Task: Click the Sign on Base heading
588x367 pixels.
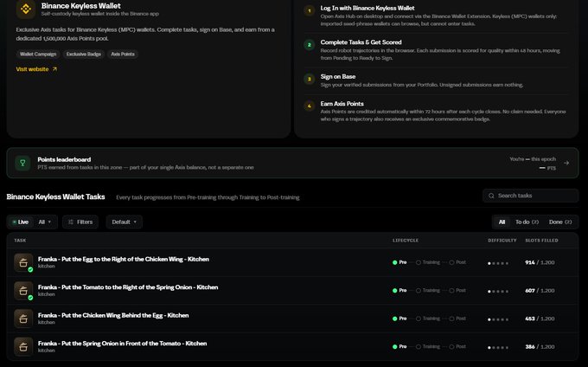Action: click(338, 76)
